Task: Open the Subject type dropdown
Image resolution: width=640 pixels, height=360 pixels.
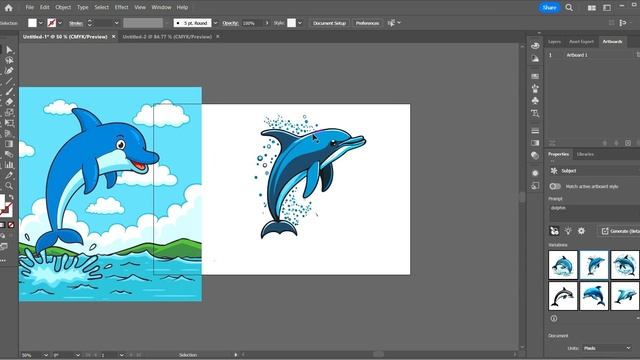Action: pos(594,171)
